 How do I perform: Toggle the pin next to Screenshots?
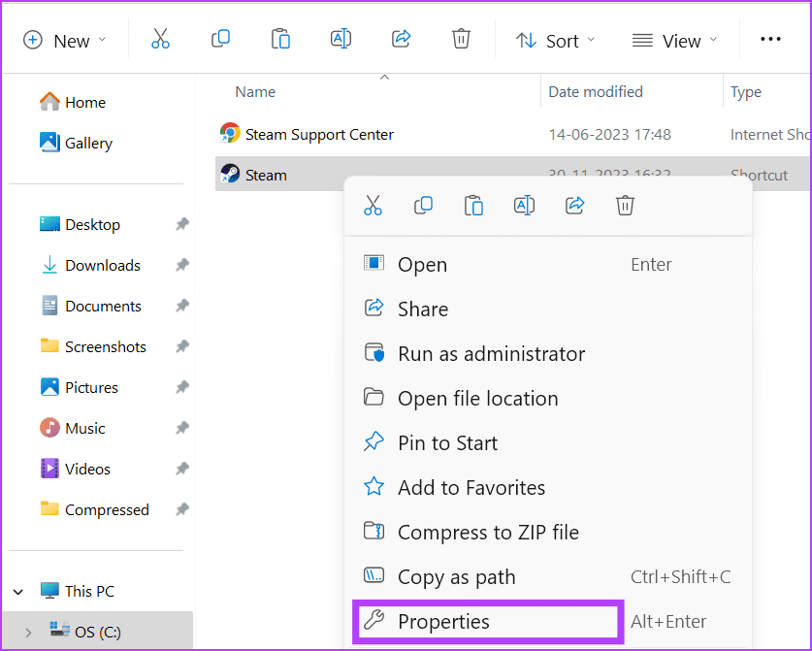pos(181,347)
